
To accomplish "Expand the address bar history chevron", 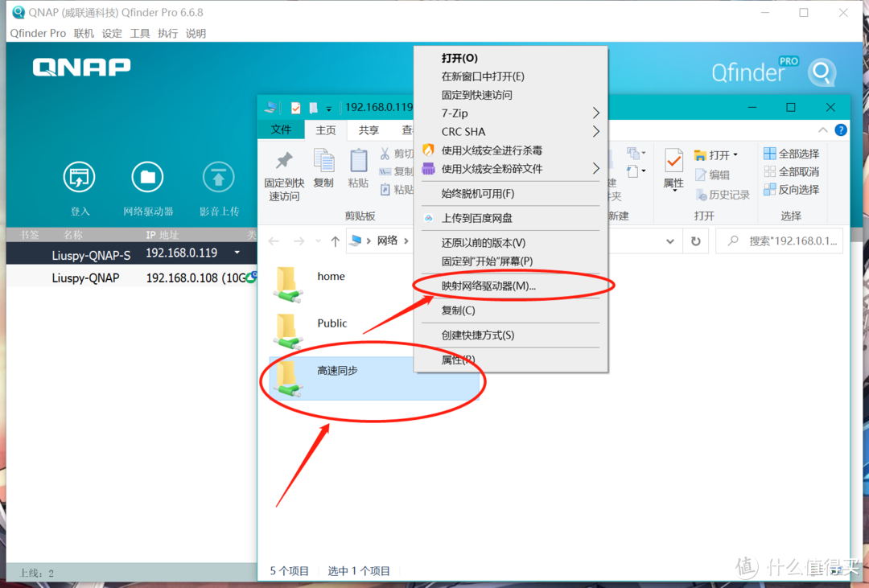I will point(669,240).
